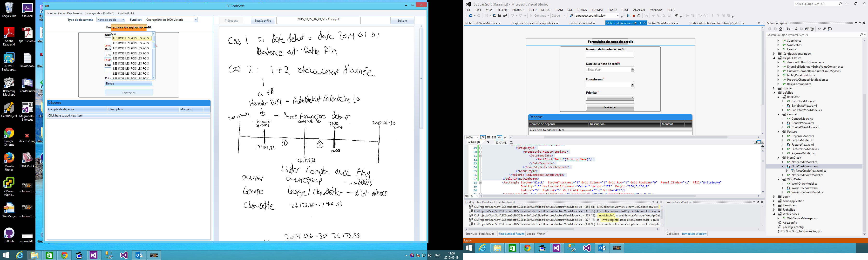Swap Design and XAML panes icon
Viewport: 868px width, 260px height.
point(488,142)
